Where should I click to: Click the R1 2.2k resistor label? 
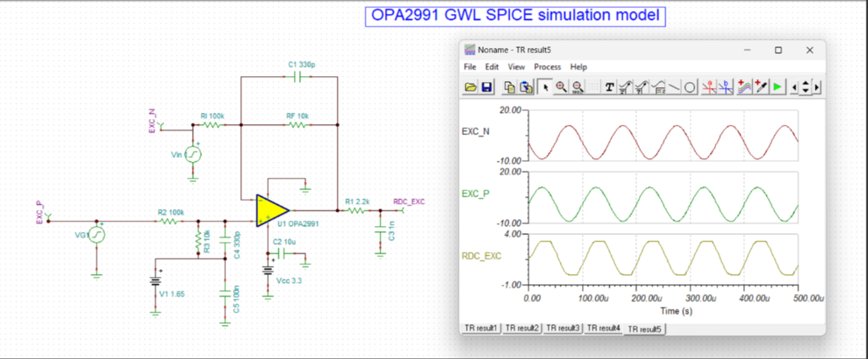click(358, 202)
